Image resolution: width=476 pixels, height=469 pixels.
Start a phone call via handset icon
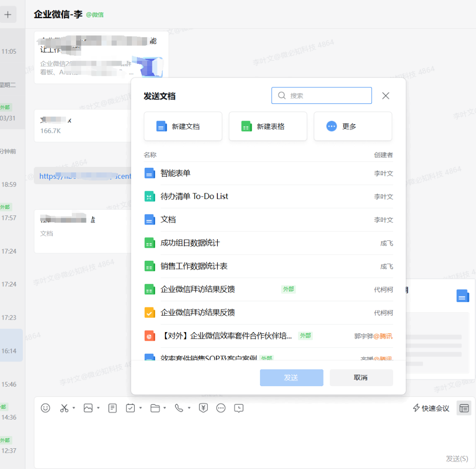[179, 408]
